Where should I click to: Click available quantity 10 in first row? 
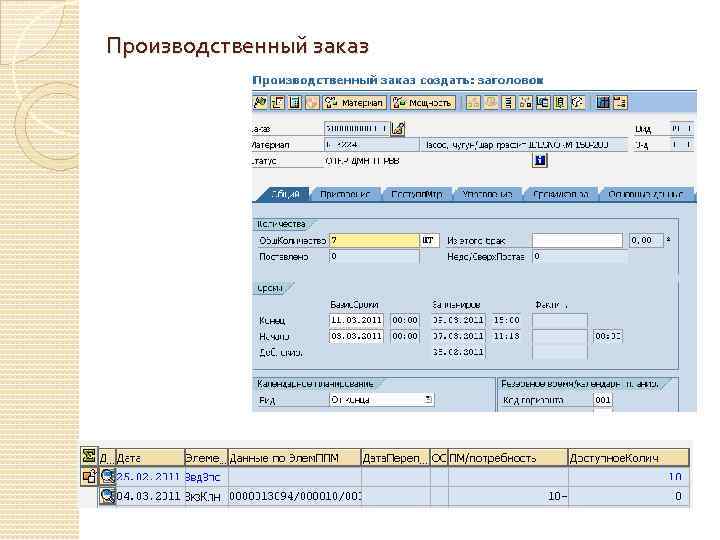point(629,477)
